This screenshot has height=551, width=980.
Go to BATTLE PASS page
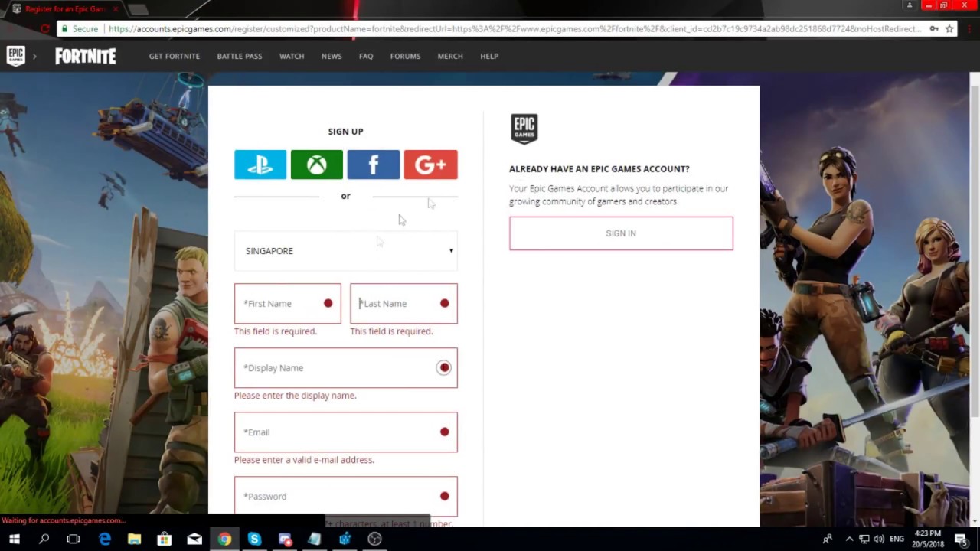[240, 56]
